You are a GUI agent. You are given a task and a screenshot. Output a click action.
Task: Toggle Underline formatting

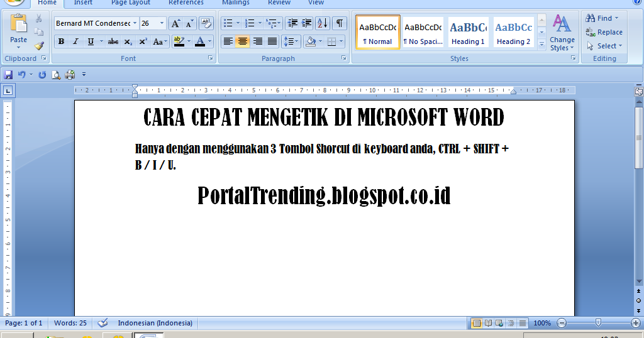tap(91, 42)
